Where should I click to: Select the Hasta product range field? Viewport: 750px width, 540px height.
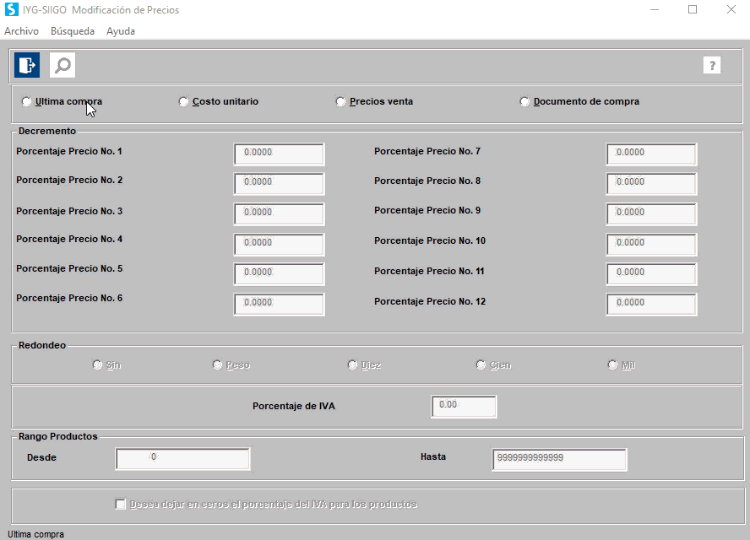[559, 458]
